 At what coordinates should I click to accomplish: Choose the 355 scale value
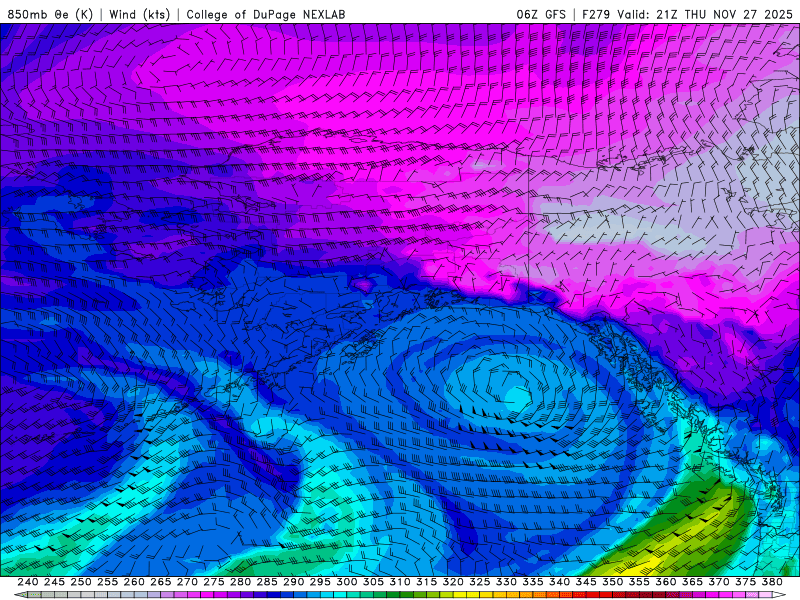click(x=639, y=582)
